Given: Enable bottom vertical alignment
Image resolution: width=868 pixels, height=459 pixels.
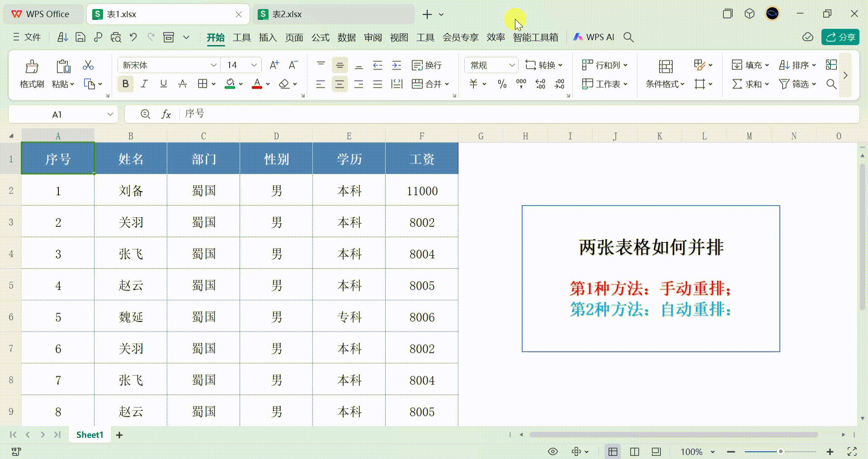Looking at the screenshot, I should (359, 65).
